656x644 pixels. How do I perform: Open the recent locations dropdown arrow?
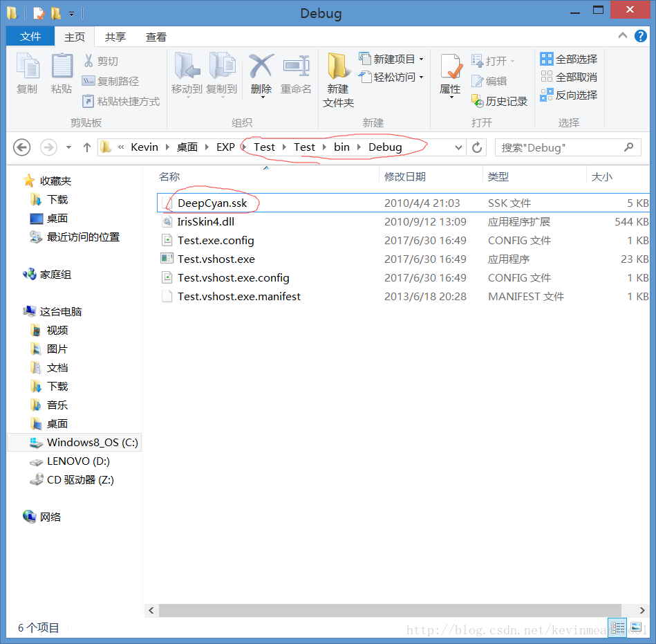tap(68, 147)
